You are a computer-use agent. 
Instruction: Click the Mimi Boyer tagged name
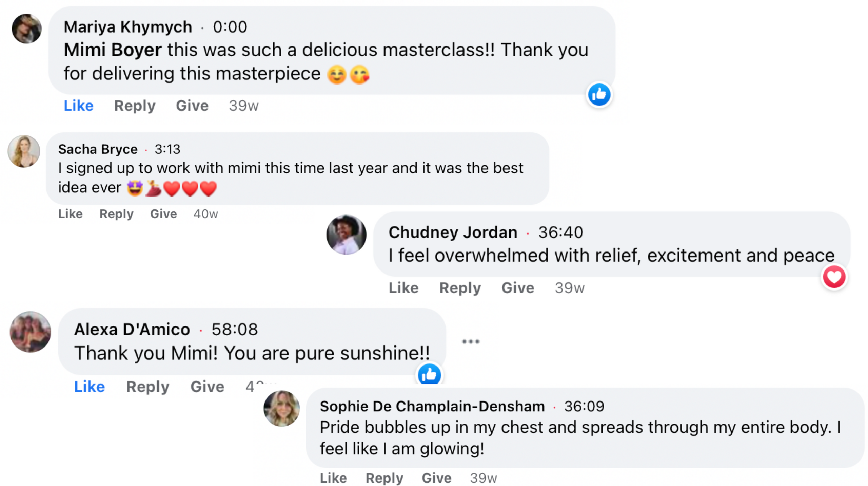113,50
